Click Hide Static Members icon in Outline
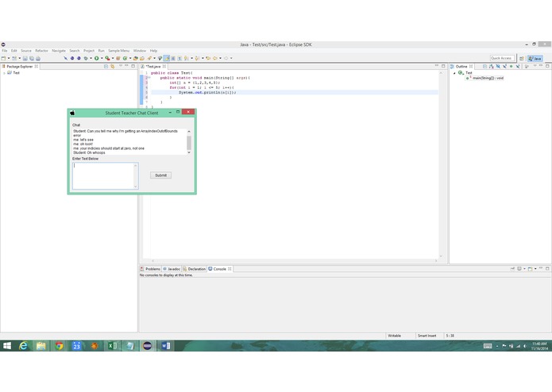The image size is (552, 392). tap(504, 66)
